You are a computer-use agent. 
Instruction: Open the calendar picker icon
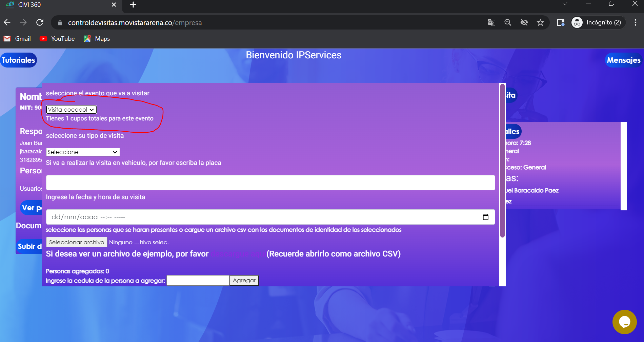[x=486, y=217]
